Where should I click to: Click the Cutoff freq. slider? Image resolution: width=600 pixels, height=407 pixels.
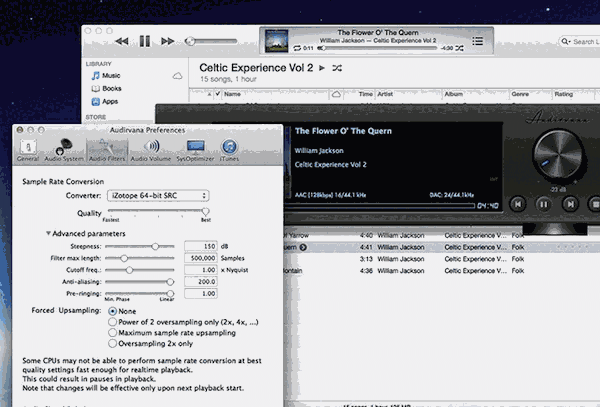[x=140, y=270]
